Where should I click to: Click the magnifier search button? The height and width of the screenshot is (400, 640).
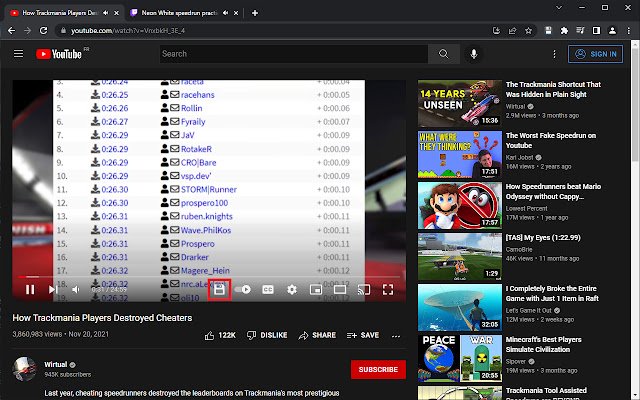[x=444, y=53]
